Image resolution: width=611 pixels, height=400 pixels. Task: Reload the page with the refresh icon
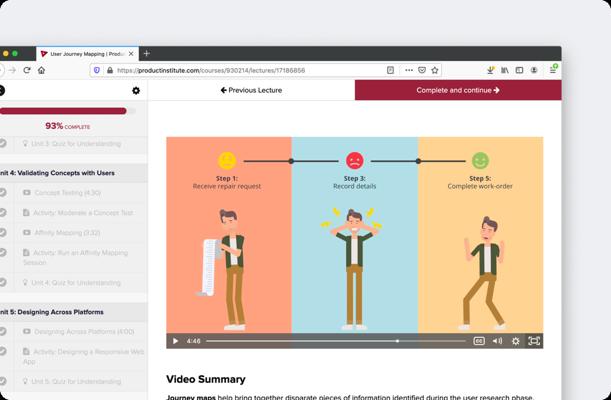[x=27, y=70]
